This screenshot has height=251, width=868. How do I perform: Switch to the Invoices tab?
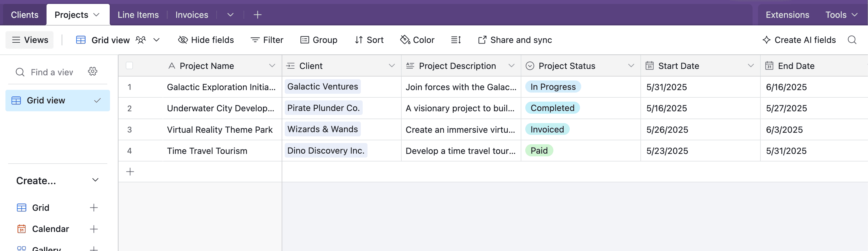192,15
